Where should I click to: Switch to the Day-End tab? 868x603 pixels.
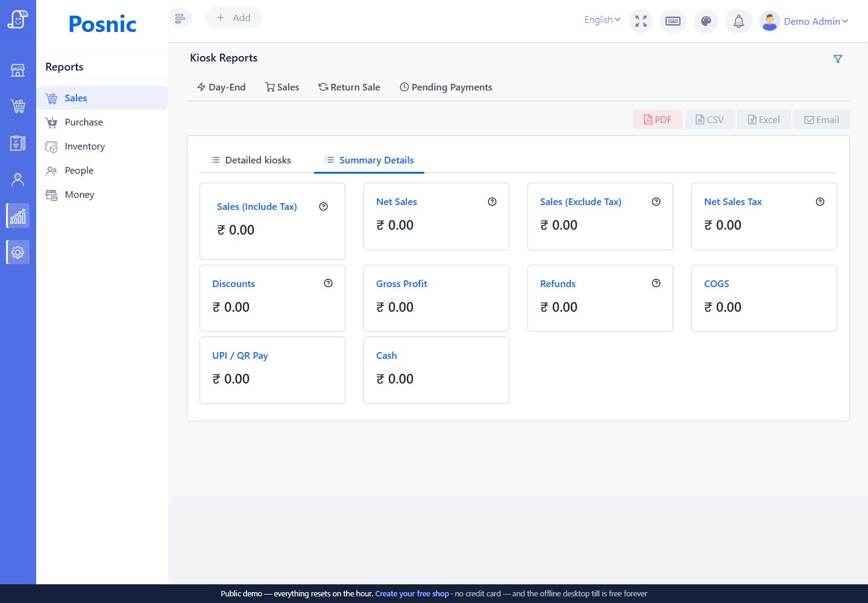tap(221, 87)
